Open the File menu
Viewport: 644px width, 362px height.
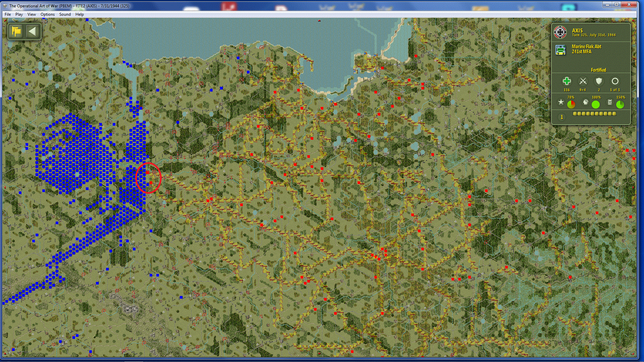[x=8, y=14]
